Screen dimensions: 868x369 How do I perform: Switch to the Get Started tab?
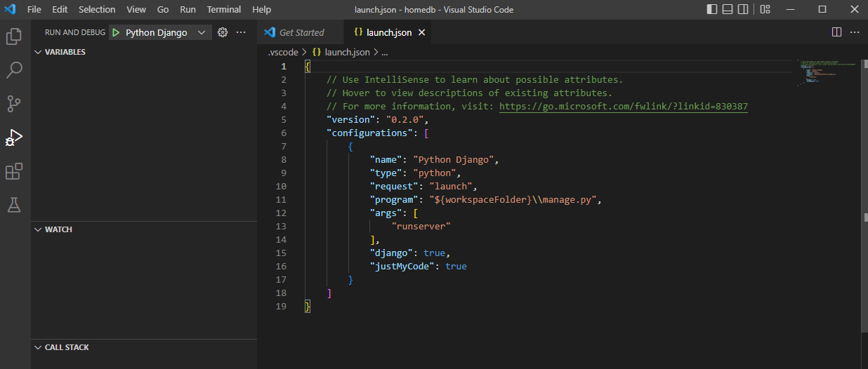pyautogui.click(x=301, y=32)
